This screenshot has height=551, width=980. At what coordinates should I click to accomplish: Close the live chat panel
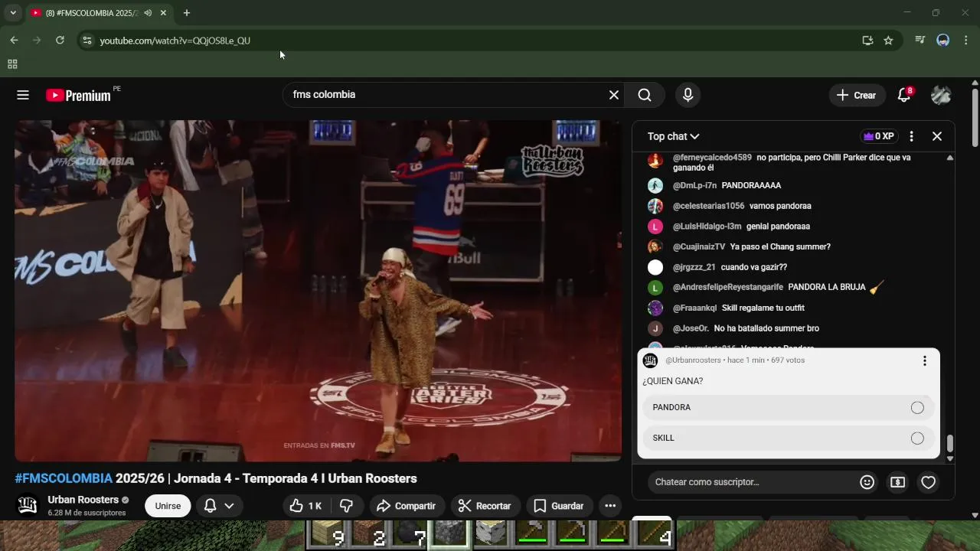(937, 136)
